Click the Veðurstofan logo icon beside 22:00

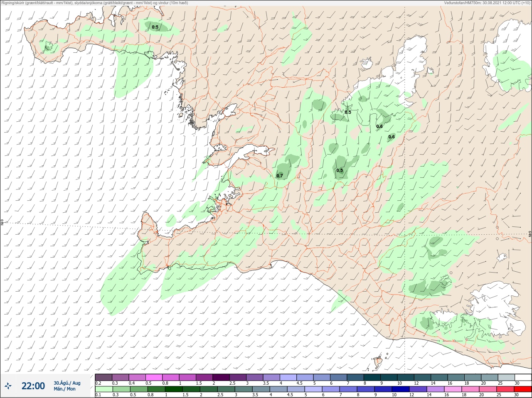click(x=8, y=386)
